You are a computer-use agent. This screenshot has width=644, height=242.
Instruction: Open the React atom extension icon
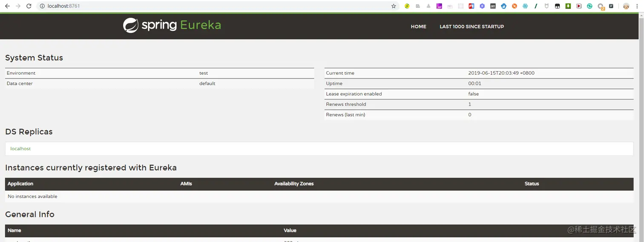pos(525,6)
